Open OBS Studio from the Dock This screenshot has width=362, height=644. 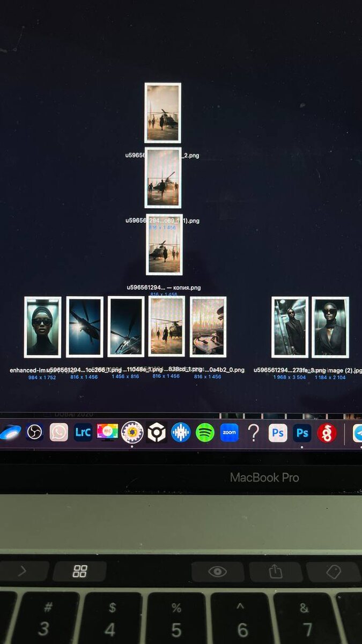tap(34, 432)
